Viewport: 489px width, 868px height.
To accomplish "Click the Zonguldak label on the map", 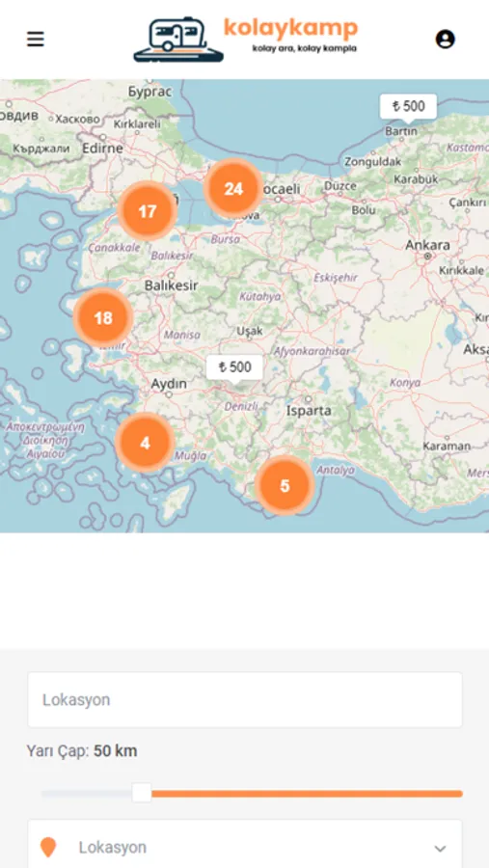I will click(372, 162).
